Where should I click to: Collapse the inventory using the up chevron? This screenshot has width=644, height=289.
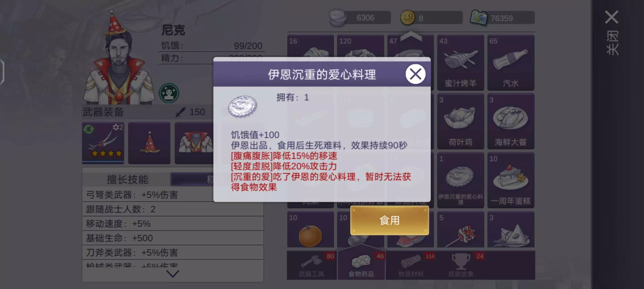click(411, 36)
